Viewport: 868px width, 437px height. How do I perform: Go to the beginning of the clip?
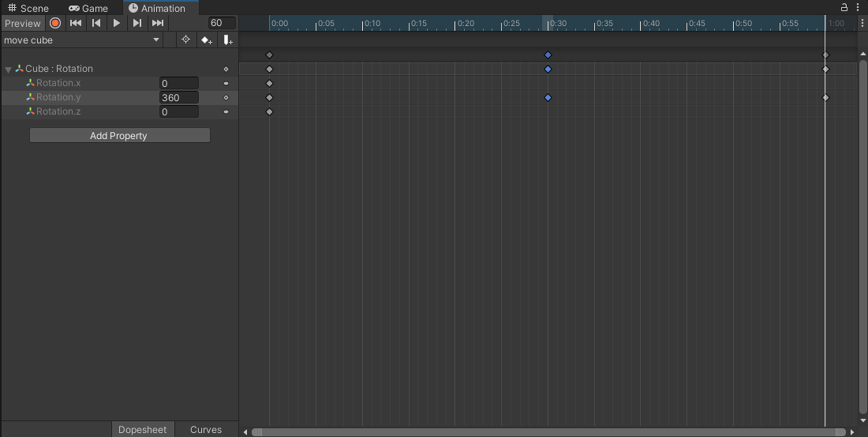[76, 23]
